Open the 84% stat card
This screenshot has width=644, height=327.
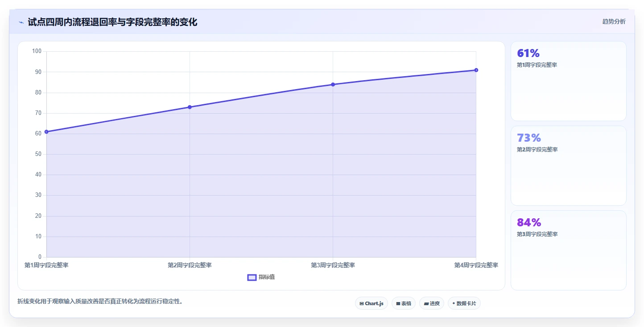[569, 250]
